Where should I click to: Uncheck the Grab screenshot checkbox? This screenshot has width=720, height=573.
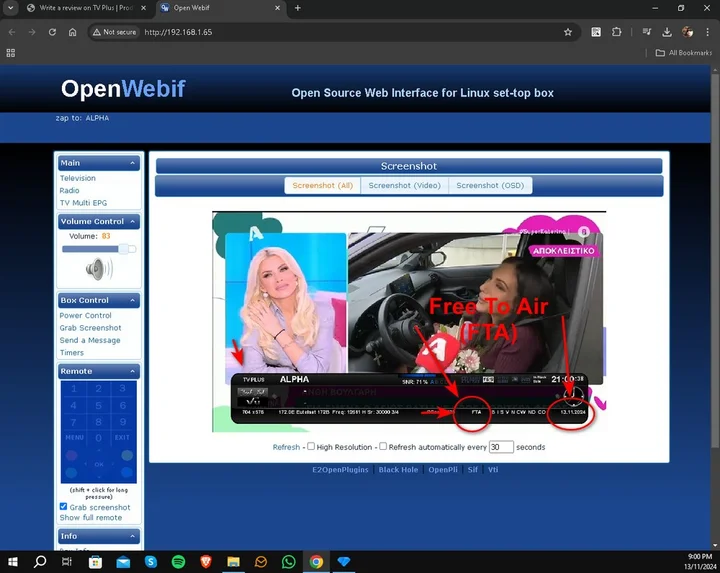click(63, 506)
